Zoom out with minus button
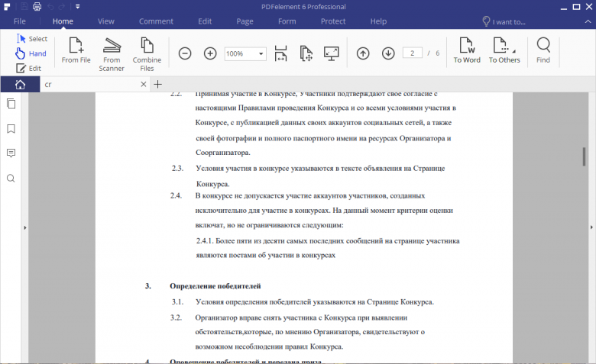The width and height of the screenshot is (596, 364). 185,53
